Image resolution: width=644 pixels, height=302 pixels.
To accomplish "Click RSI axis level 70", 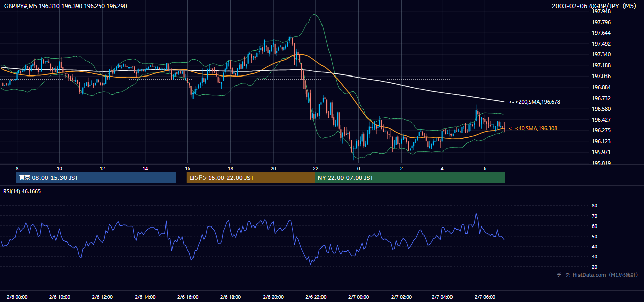I will pos(594,216).
